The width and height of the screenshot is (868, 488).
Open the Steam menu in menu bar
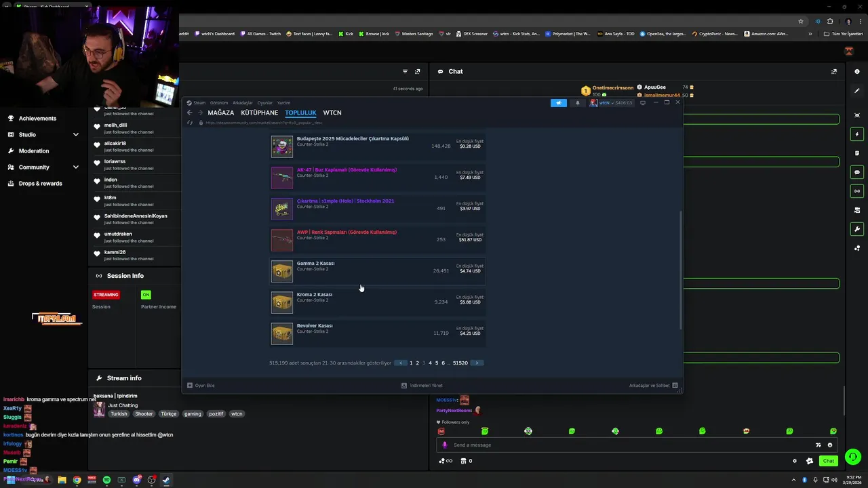pos(197,103)
